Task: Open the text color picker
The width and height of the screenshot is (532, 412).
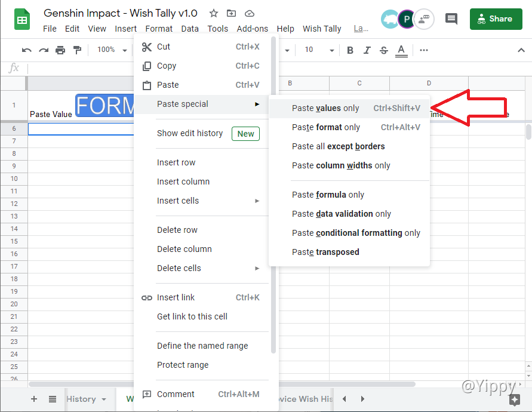Action: (x=401, y=50)
